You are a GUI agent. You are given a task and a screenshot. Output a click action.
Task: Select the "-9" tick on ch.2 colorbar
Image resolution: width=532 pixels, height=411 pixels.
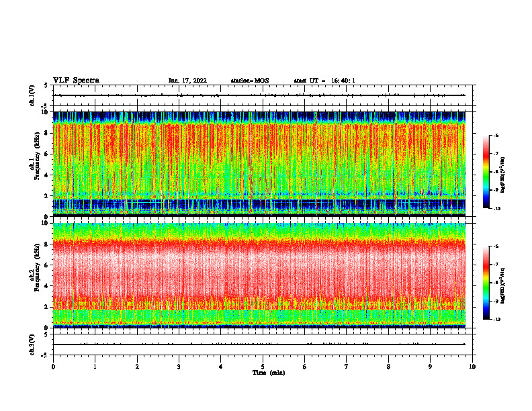click(496, 301)
